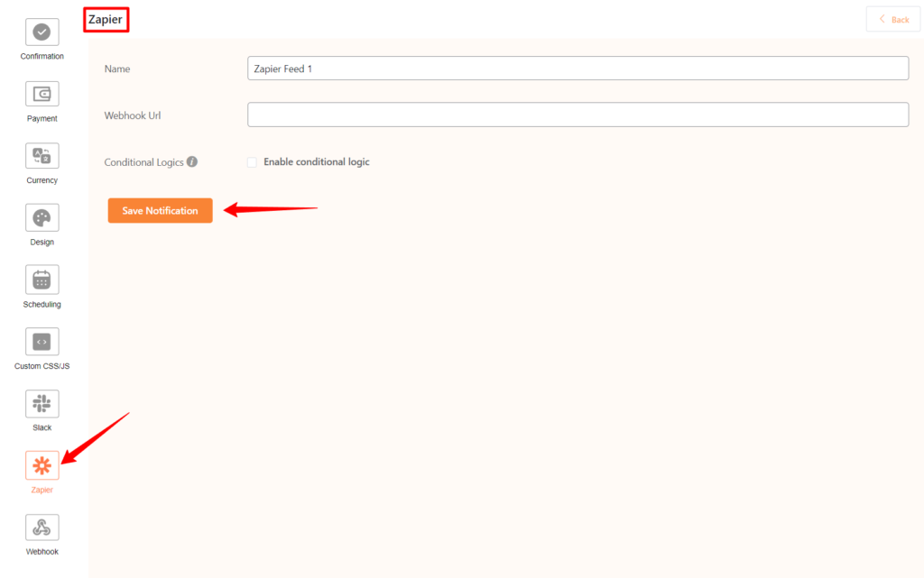Select the Design palette icon

point(42,217)
